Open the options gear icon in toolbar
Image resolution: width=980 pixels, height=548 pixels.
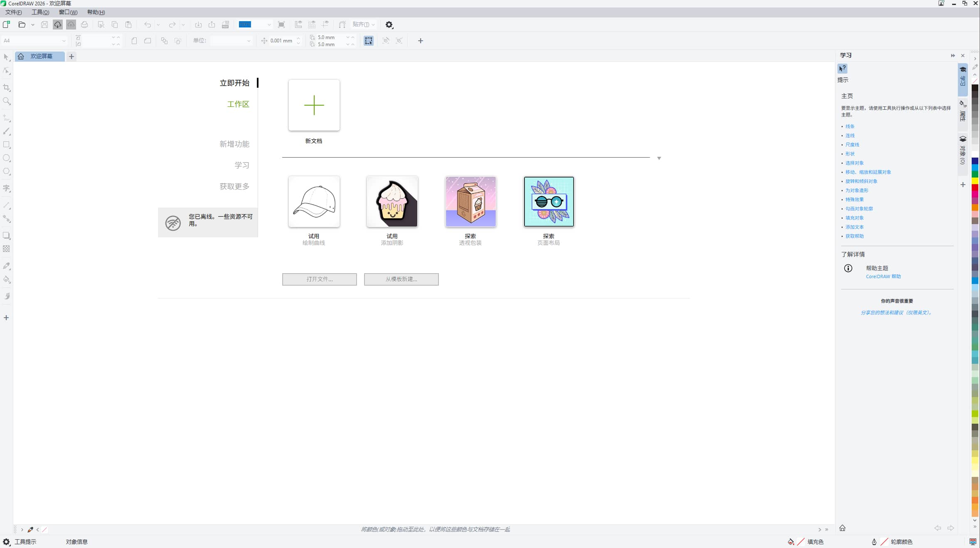pyautogui.click(x=389, y=25)
